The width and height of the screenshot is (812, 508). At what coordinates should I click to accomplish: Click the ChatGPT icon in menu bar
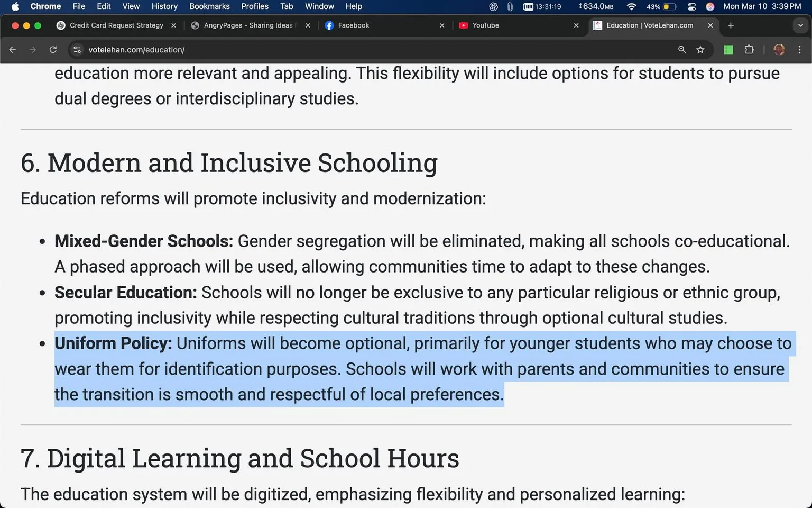pos(493,7)
